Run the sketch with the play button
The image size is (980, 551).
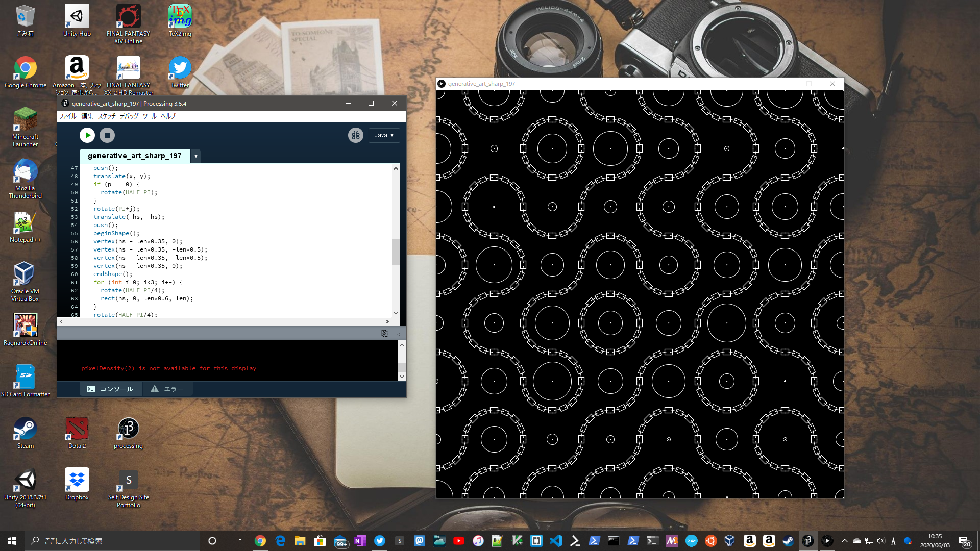click(87, 135)
